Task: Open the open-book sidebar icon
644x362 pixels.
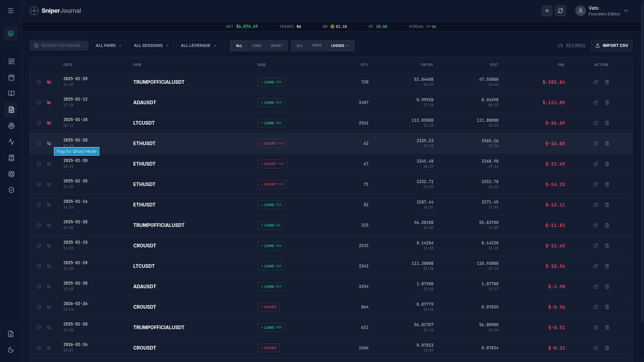Action: tap(11, 94)
